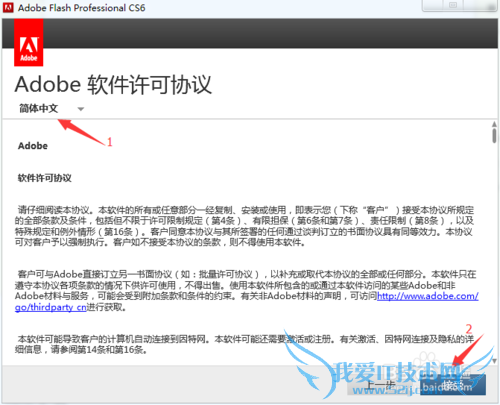
Task: Click the paragraph starting 本软件可能导致客户的计算机
Action: pos(244,345)
